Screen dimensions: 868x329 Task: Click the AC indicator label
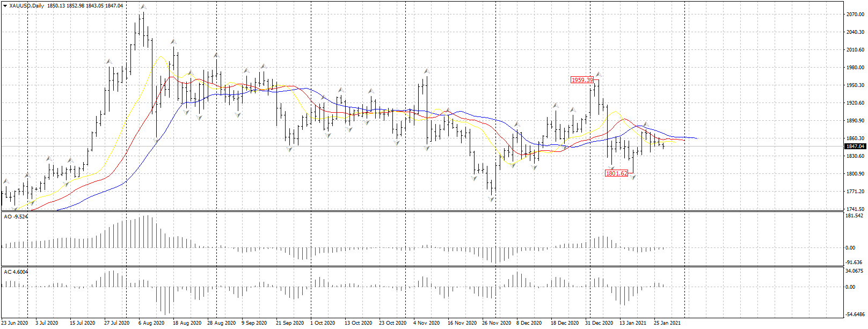[x=16, y=272]
